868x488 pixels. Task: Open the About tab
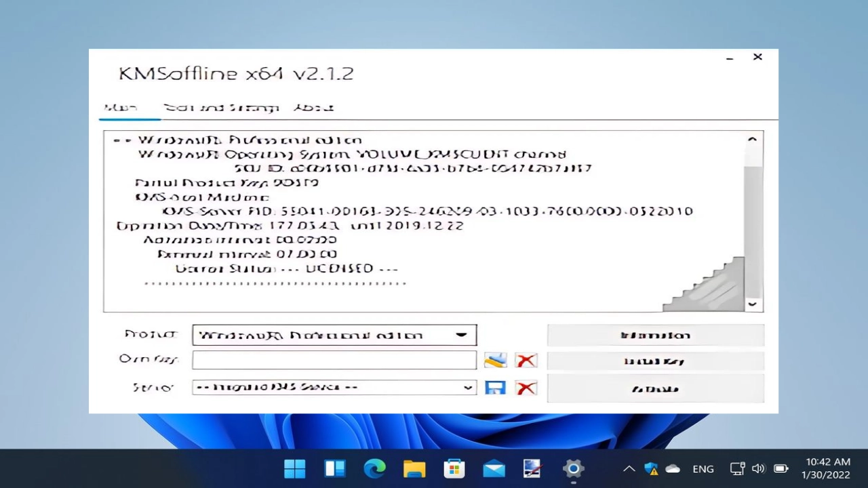point(313,107)
